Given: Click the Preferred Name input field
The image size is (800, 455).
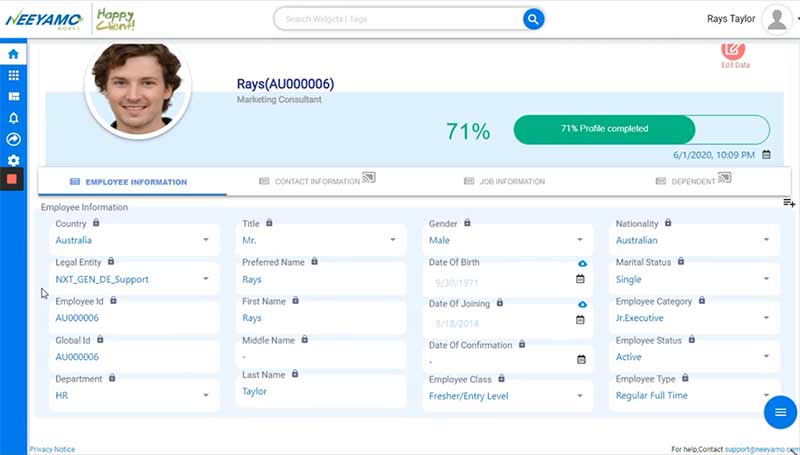Looking at the screenshot, I should coord(322,280).
